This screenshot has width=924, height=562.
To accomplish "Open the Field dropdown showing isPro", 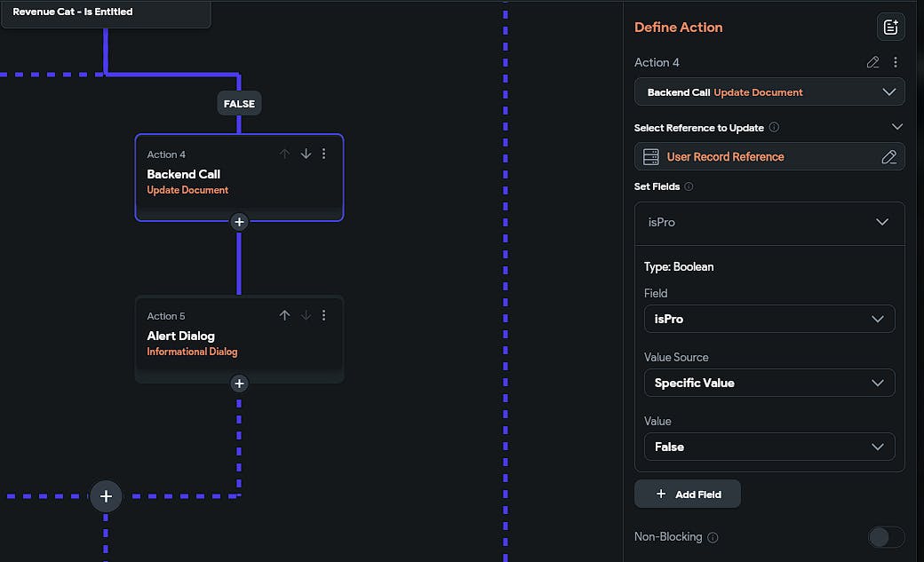I will point(769,319).
